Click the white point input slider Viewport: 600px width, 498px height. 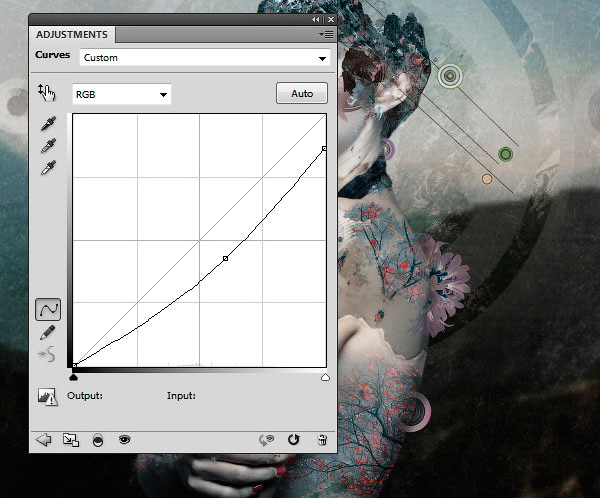(325, 378)
